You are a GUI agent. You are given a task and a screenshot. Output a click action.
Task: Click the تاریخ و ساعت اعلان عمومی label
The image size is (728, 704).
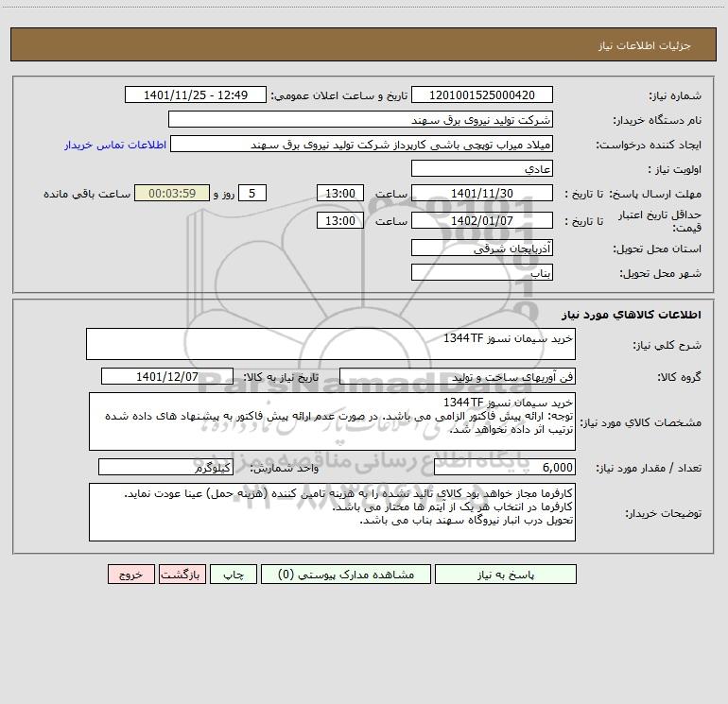[x=338, y=95]
